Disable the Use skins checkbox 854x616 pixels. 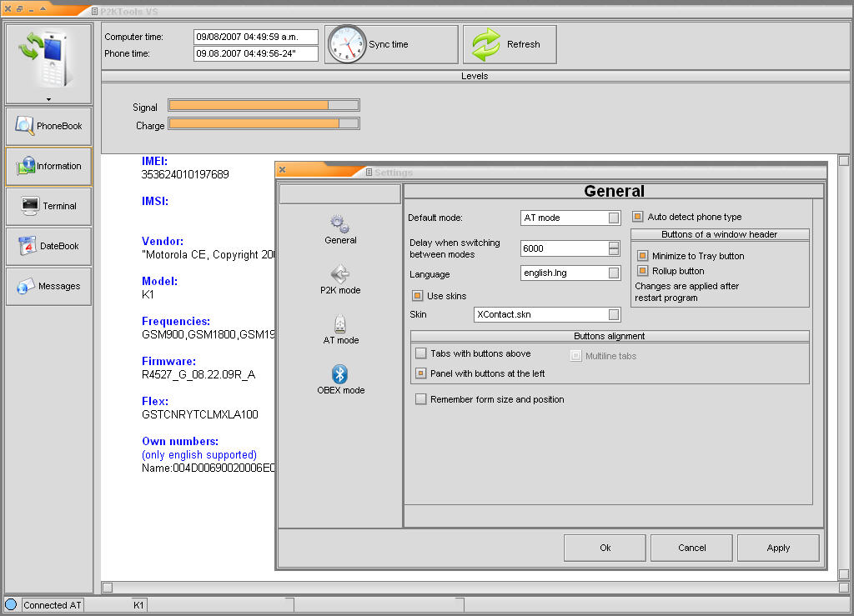tap(418, 296)
